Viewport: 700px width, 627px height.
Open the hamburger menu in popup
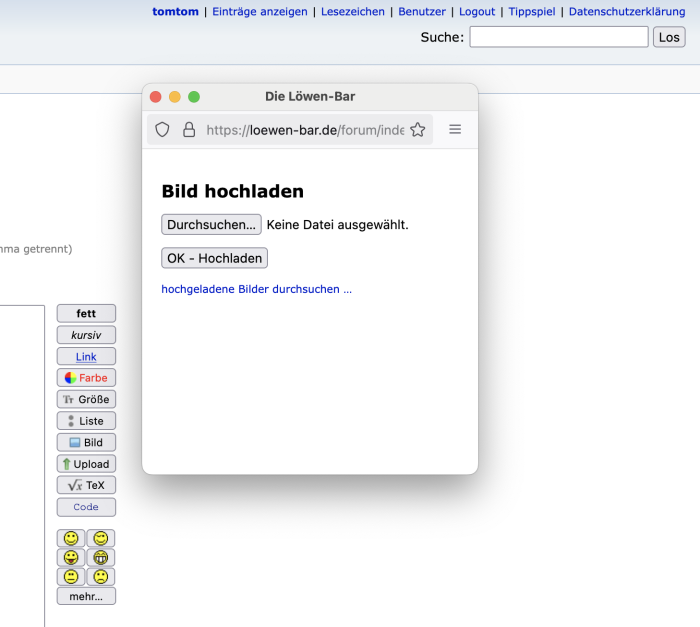pyautogui.click(x=455, y=130)
